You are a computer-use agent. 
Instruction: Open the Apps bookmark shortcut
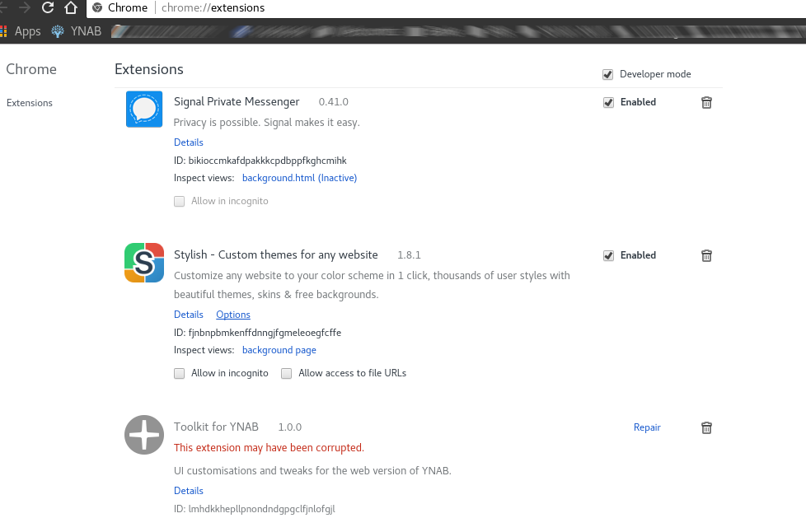[x=21, y=31]
